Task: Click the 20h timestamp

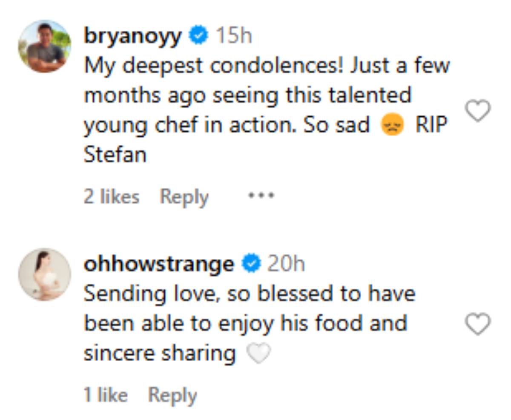Action: click(x=286, y=264)
